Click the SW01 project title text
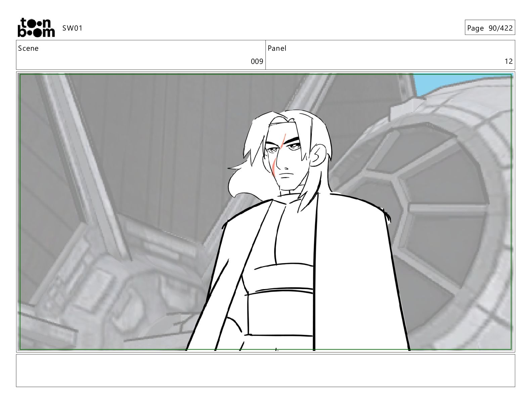 [x=72, y=28]
